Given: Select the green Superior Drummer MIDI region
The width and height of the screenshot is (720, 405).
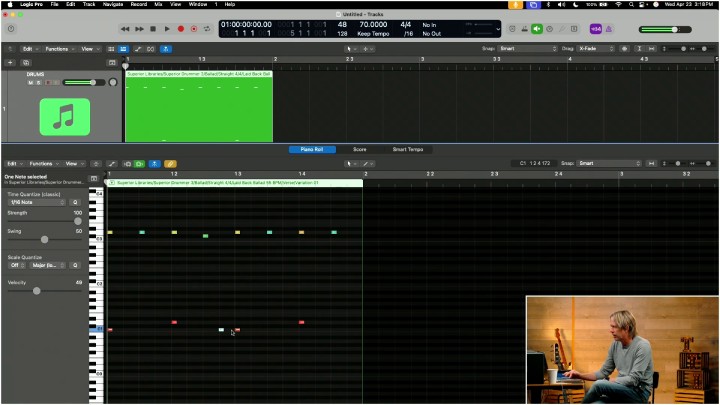Looking at the screenshot, I should point(199,107).
